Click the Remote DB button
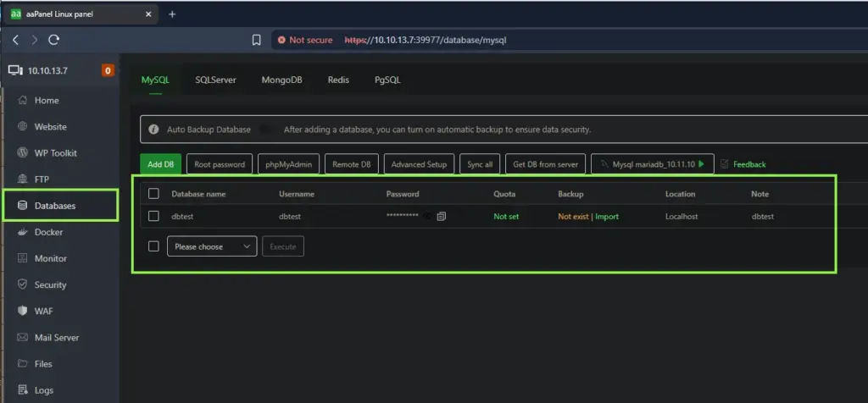 352,164
